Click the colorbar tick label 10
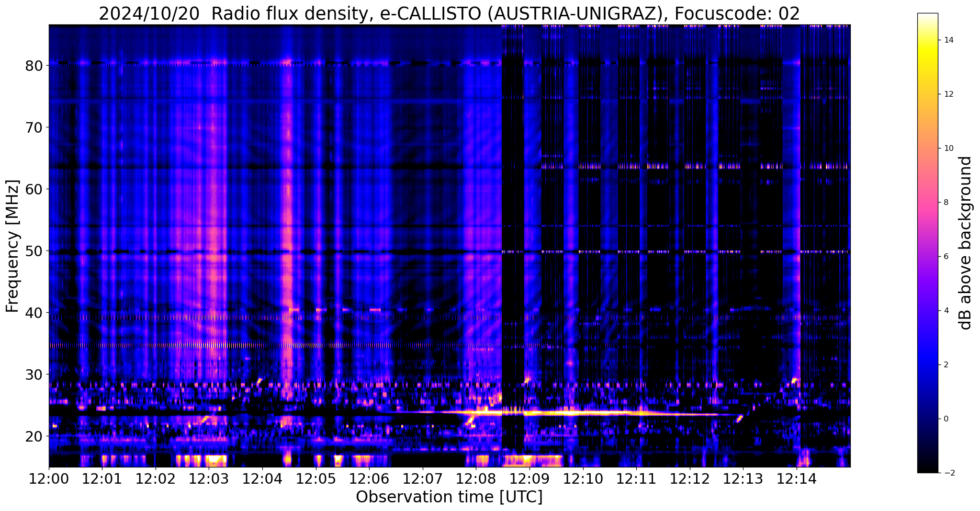The width and height of the screenshot is (980, 511). [948, 148]
